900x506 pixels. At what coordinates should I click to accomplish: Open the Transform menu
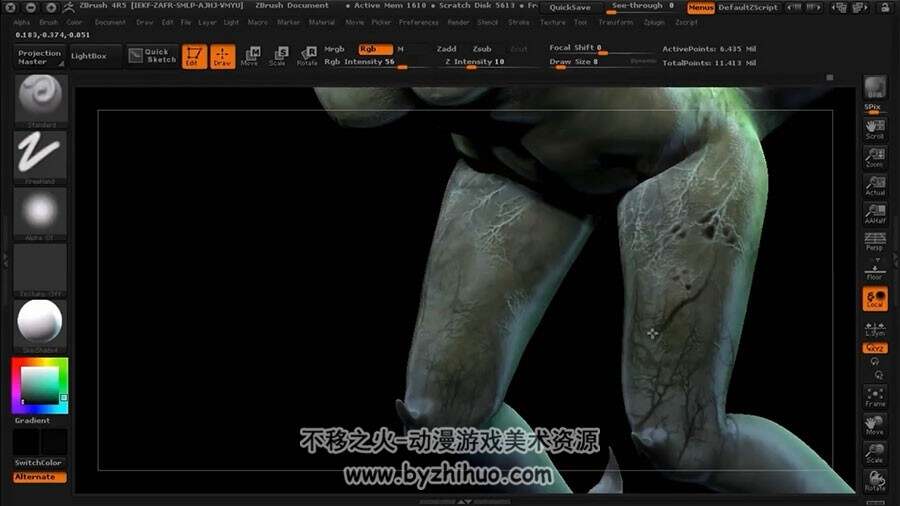[616, 22]
